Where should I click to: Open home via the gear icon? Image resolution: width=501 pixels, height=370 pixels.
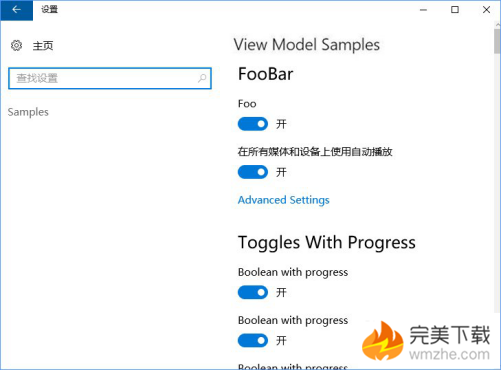pyautogui.click(x=16, y=45)
